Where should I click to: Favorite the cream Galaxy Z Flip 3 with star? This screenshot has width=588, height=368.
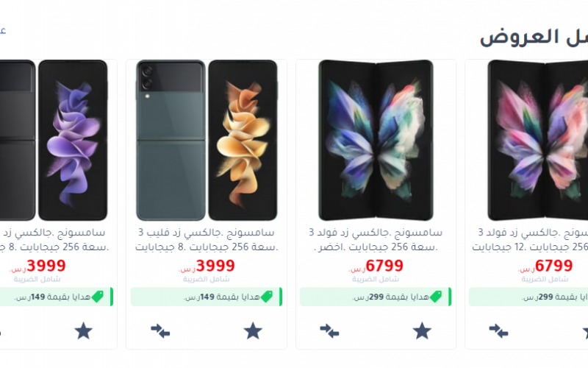(x=253, y=330)
